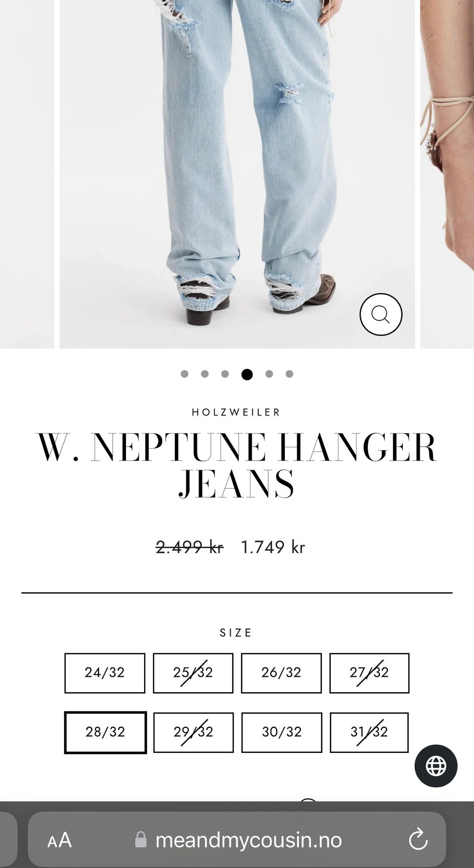This screenshot has height=868, width=474.
Task: Tap the unavailable 29/32 size option
Action: (x=193, y=732)
